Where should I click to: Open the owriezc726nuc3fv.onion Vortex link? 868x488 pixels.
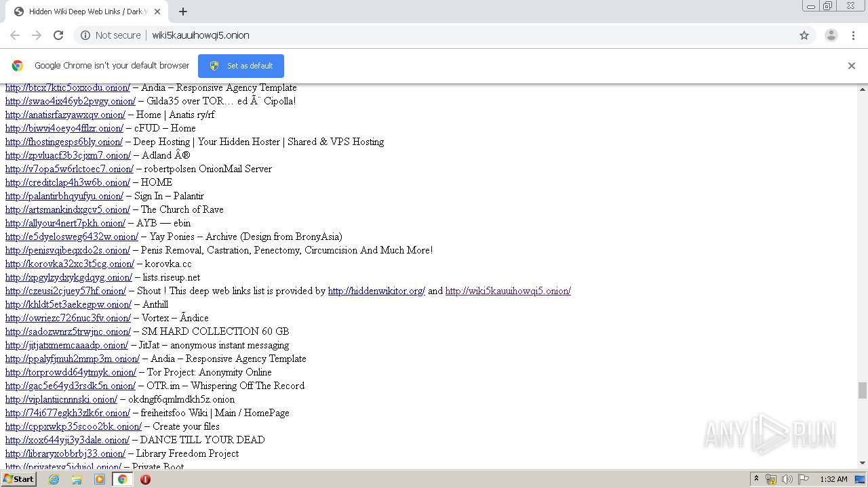tap(68, 318)
